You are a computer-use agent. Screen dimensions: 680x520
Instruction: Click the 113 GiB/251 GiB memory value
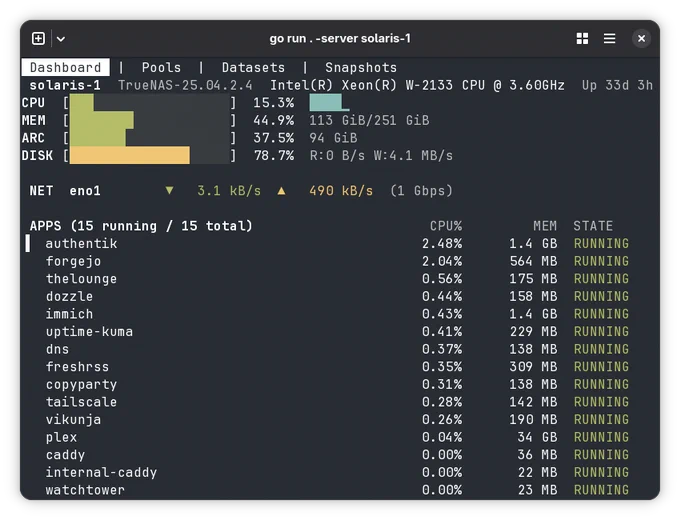369,120
